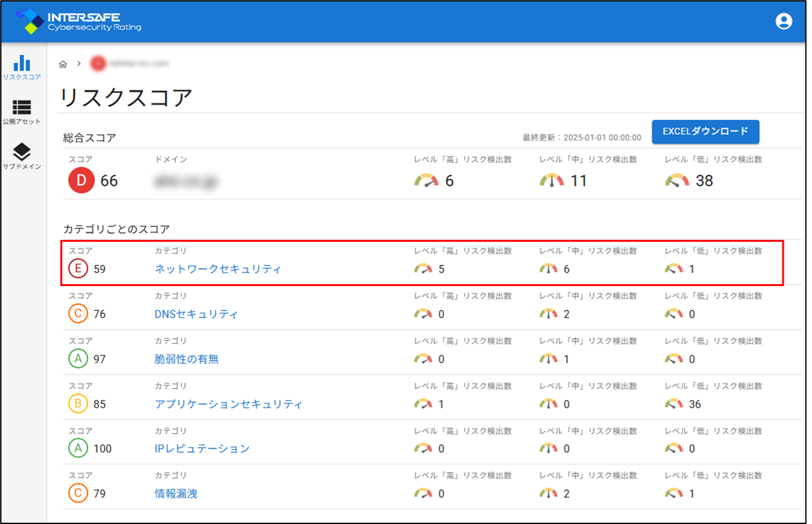The height and width of the screenshot is (524, 812).
Task: Click the high-risk gauge in DNSセキュリティ row
Action: pos(424,314)
